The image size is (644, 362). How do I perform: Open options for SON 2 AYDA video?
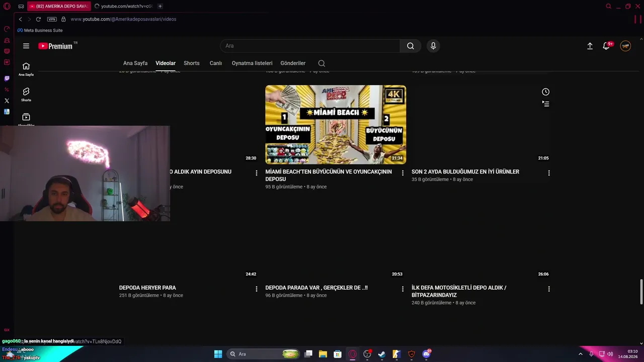click(549, 173)
